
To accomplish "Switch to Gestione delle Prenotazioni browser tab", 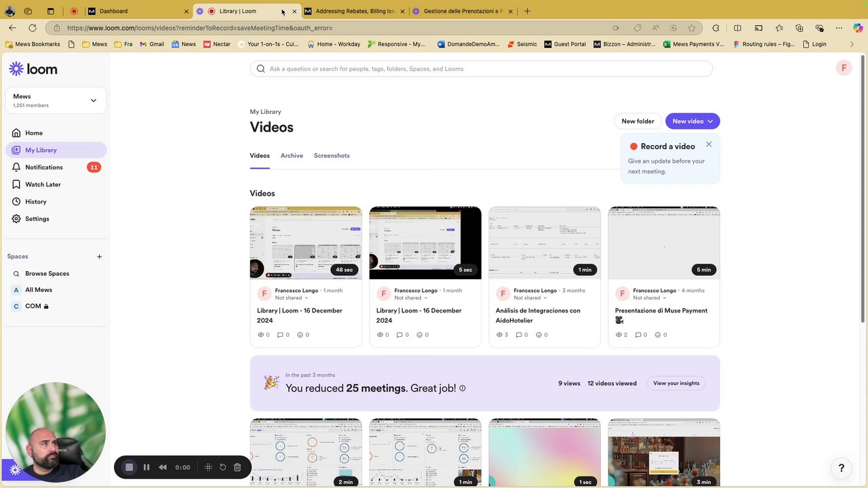I will [x=462, y=11].
